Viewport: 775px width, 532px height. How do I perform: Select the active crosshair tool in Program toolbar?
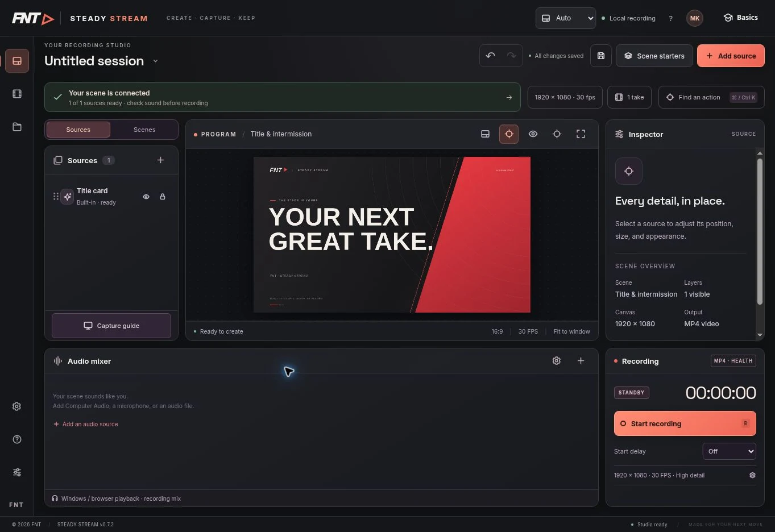click(509, 134)
